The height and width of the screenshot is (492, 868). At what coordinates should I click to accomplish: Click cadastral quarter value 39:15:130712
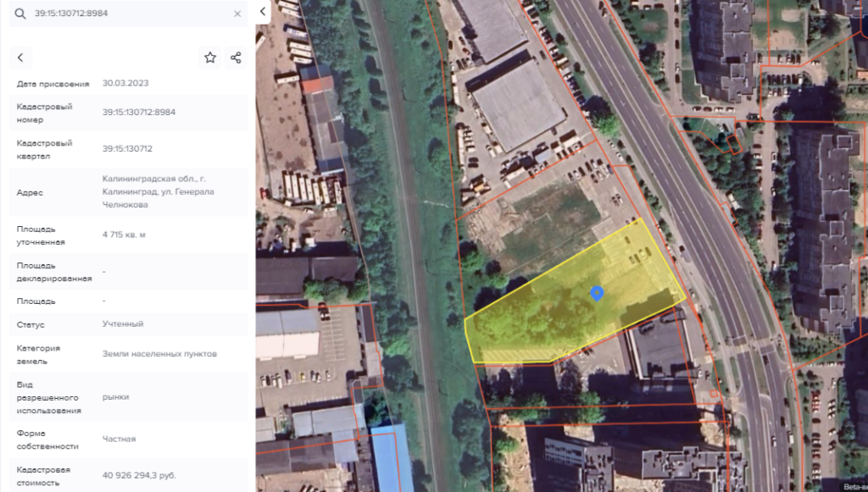(x=127, y=149)
